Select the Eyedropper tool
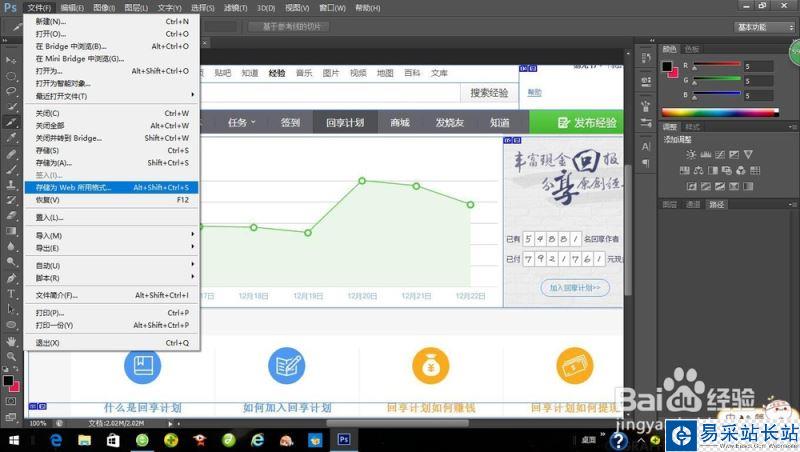800x452 pixels. click(11, 138)
